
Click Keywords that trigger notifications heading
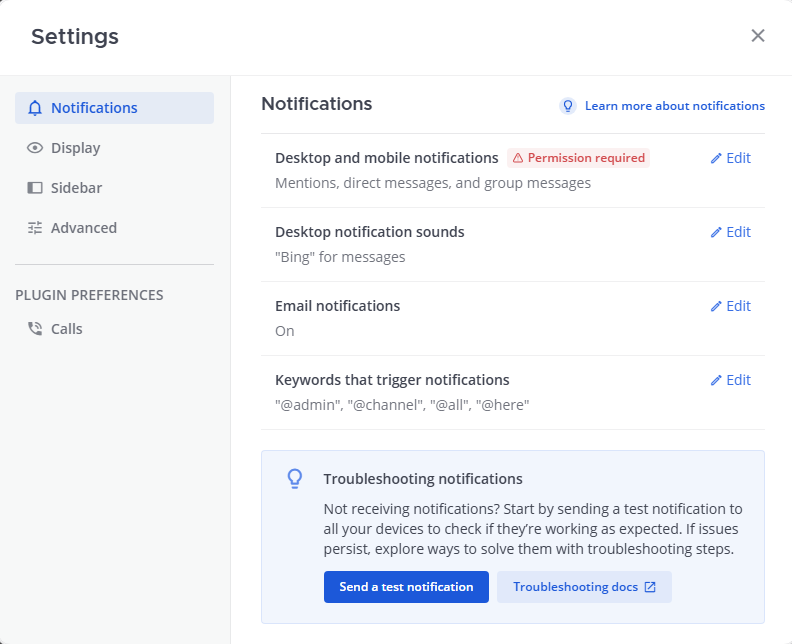[x=392, y=380]
